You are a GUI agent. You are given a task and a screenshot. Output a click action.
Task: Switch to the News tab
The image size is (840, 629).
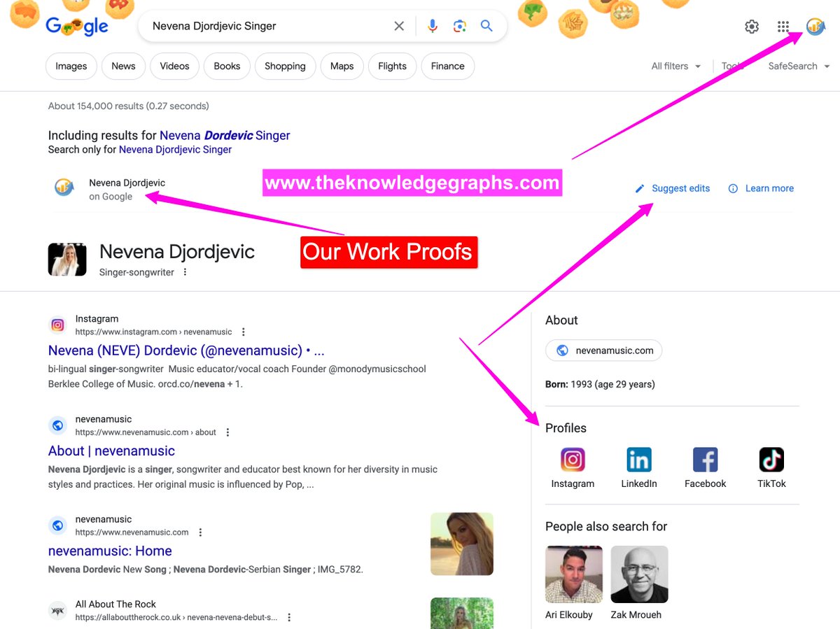(x=123, y=66)
